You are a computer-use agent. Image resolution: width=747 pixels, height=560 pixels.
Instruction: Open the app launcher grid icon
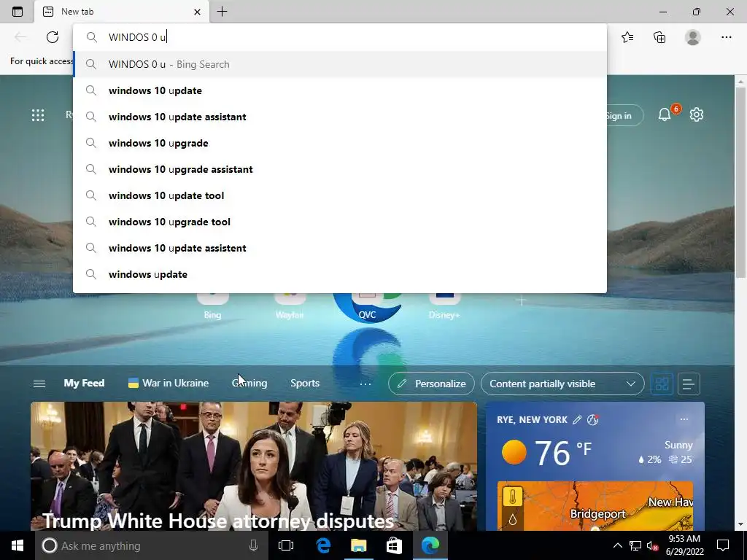[x=38, y=114]
